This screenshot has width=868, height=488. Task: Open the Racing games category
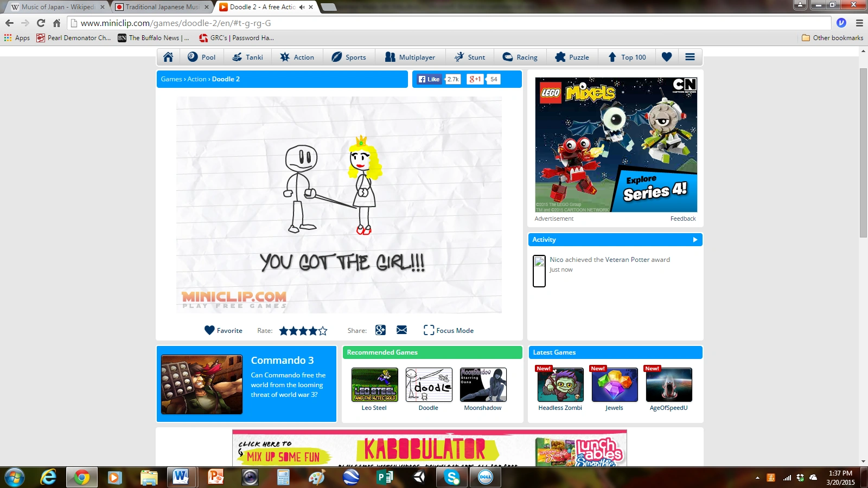pyautogui.click(x=520, y=57)
